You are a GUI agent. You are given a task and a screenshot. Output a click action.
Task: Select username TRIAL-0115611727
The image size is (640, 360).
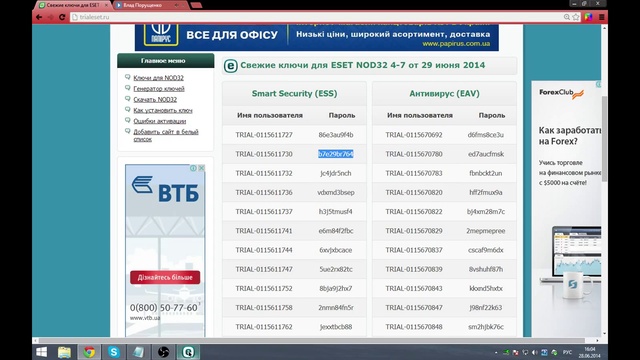click(x=264, y=135)
